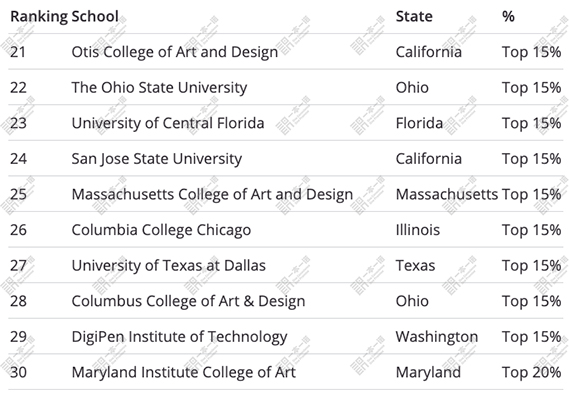This screenshot has width=570, height=394.
Task: Click the Florida state cell
Action: click(420, 123)
